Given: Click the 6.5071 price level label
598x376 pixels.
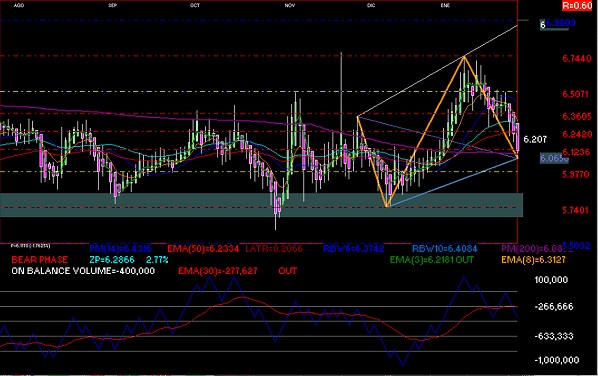Looking at the screenshot, I should click(575, 94).
